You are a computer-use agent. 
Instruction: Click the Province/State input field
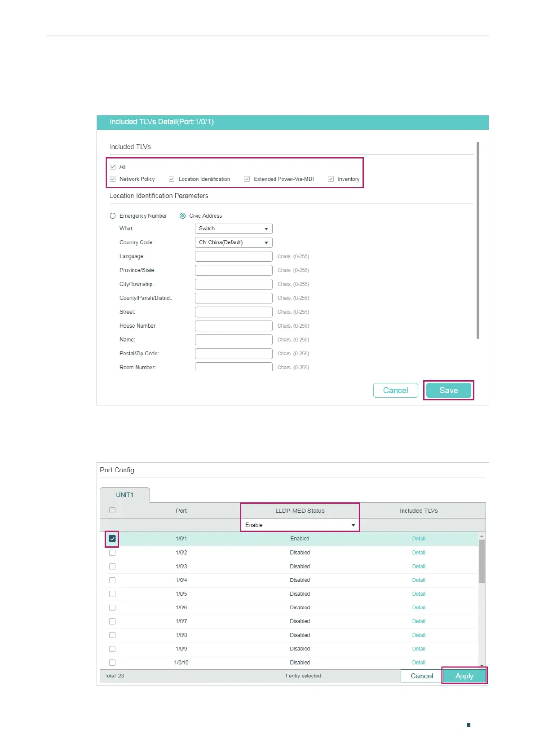click(234, 270)
